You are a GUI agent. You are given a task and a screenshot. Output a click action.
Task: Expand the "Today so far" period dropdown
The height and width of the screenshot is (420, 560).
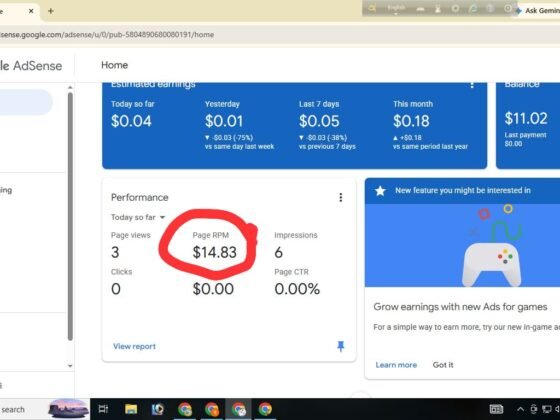tap(138, 217)
